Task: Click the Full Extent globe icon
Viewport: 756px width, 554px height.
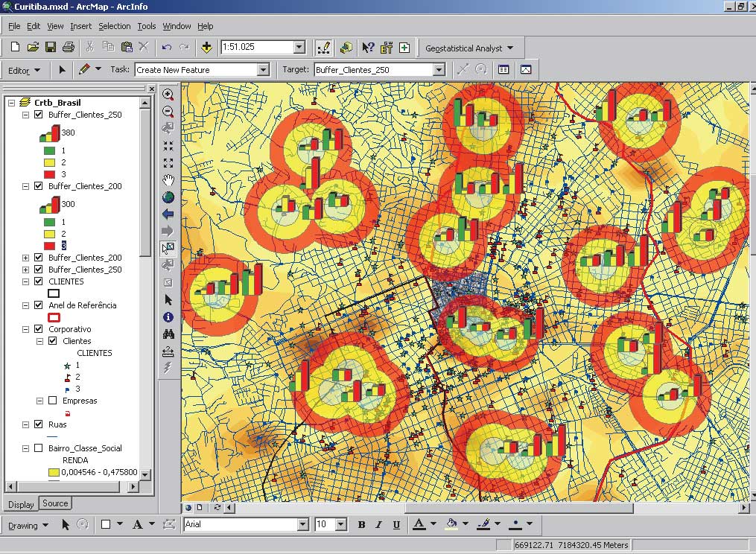Action: [x=168, y=197]
